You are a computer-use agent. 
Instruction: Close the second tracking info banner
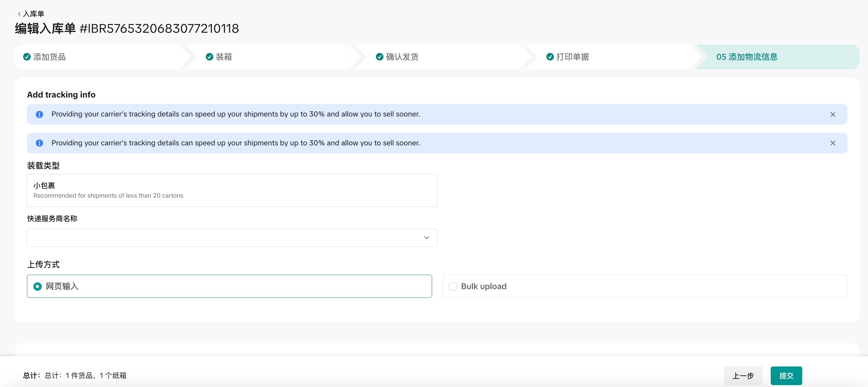pyautogui.click(x=833, y=143)
